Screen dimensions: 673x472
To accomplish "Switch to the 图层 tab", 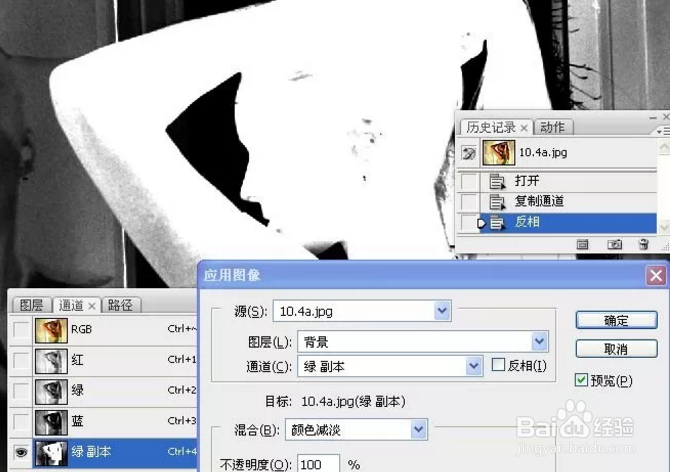I will pos(31,305).
